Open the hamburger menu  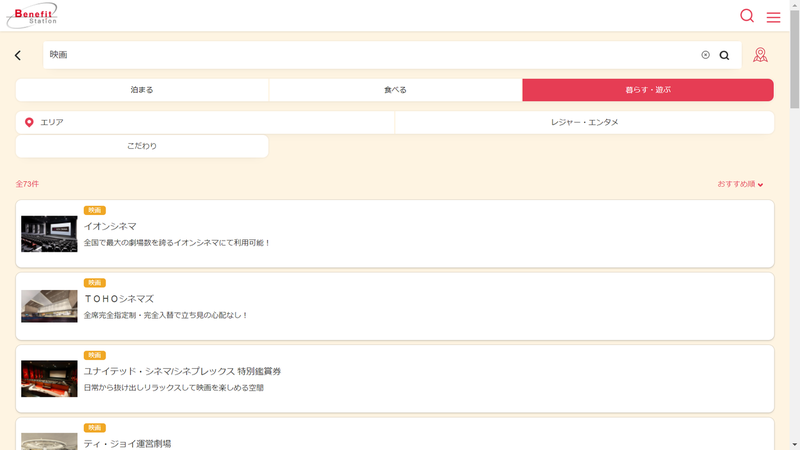coord(773,17)
